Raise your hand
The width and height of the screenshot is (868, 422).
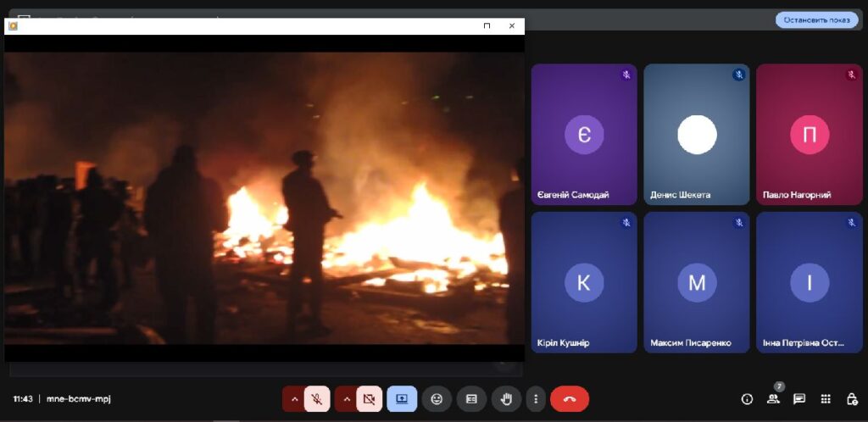click(x=506, y=398)
